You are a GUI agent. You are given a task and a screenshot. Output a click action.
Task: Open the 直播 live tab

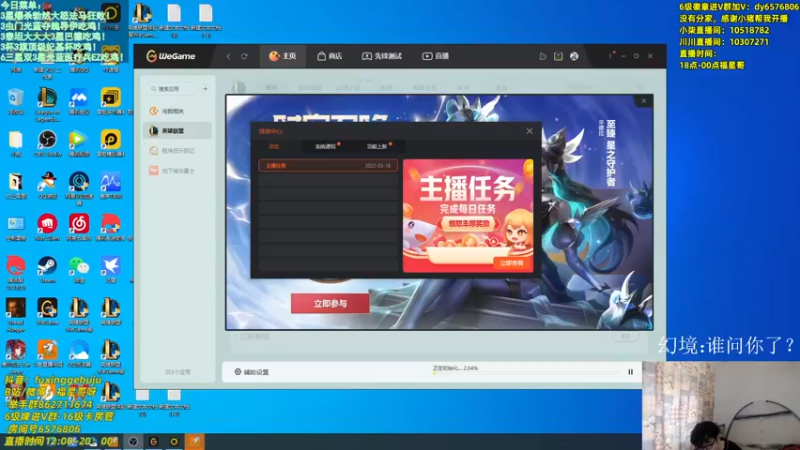tap(435, 56)
